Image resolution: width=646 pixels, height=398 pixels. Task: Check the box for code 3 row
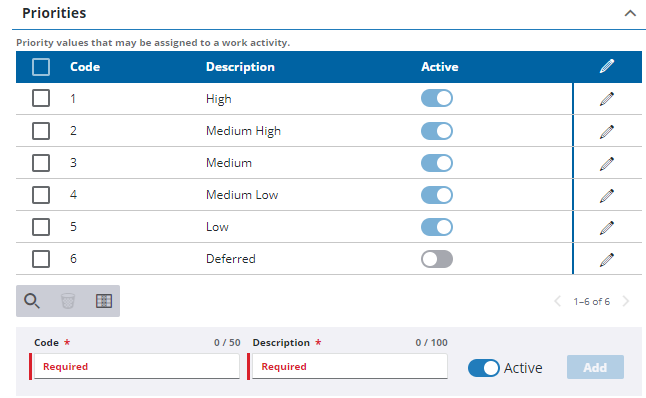(x=41, y=163)
